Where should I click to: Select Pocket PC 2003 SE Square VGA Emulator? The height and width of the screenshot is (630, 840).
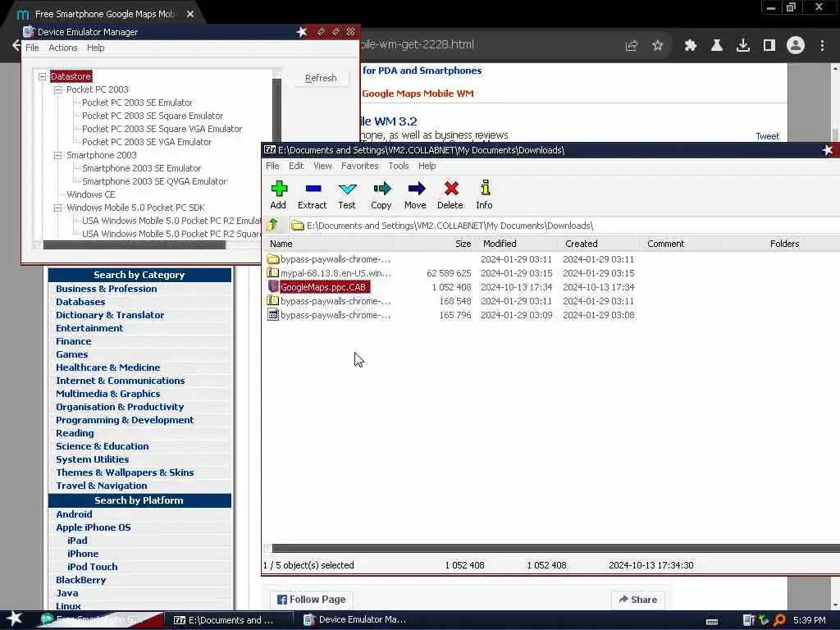click(x=162, y=129)
